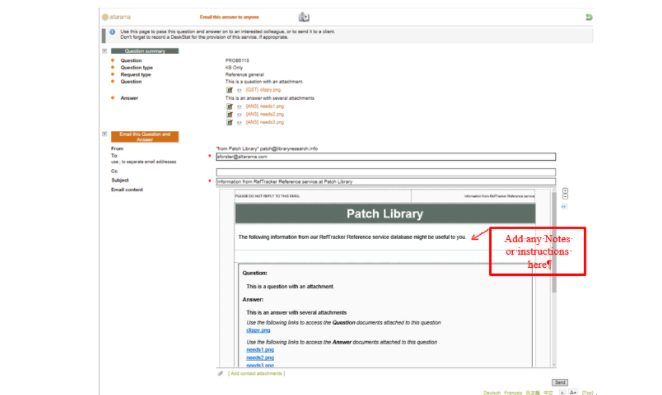
Task: Click the 'Question:' heading in email body
Action: point(255,273)
